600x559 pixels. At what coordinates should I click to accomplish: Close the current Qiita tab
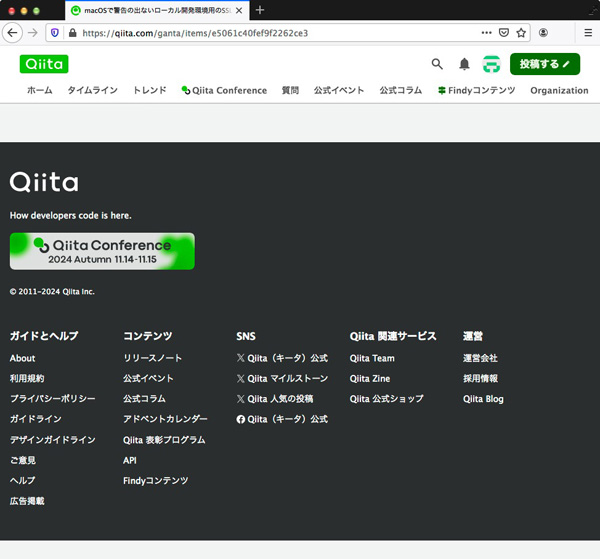(x=238, y=10)
